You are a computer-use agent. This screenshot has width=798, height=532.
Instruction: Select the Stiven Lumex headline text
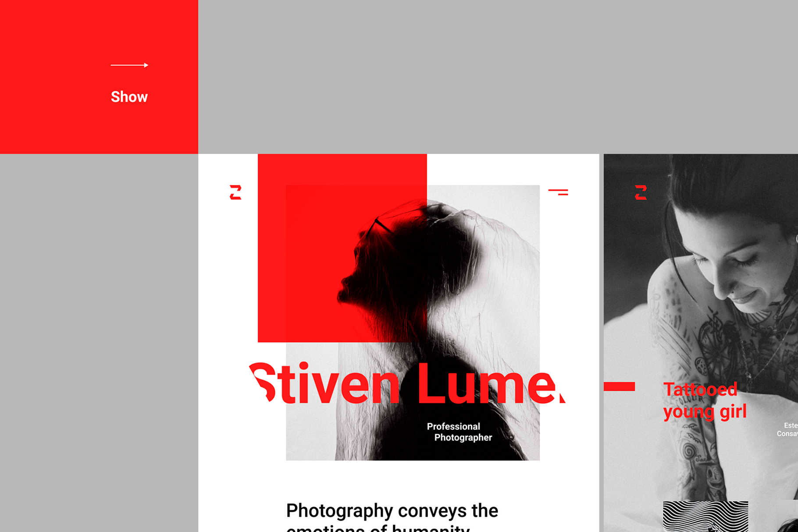[407, 383]
